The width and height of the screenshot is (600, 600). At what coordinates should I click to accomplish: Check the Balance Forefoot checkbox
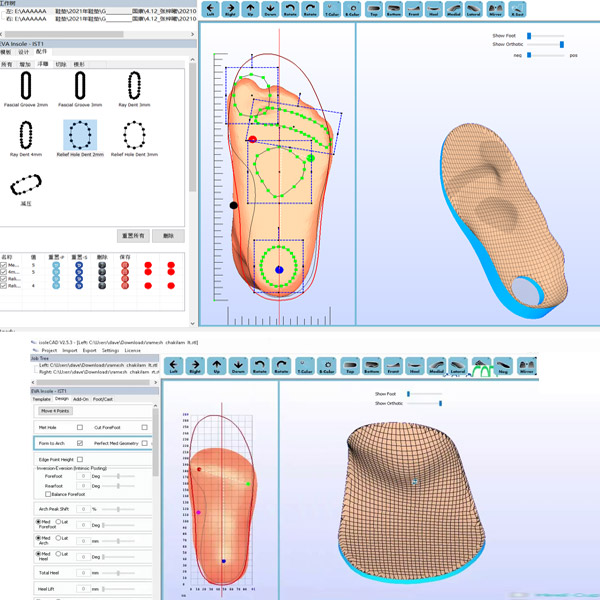(48, 494)
